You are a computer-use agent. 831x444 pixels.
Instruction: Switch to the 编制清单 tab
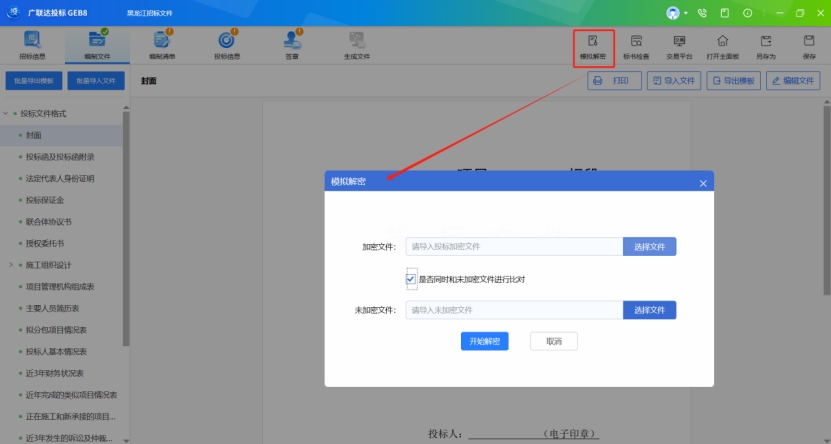coord(162,44)
